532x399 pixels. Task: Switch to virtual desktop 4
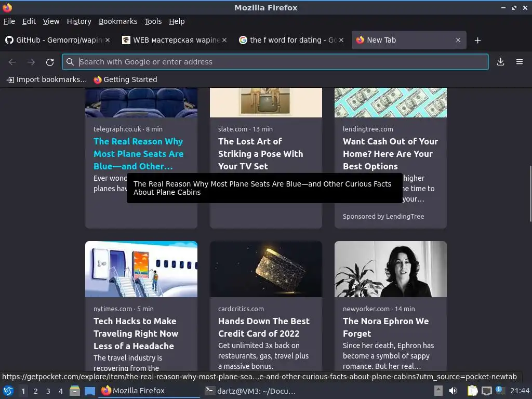tap(61, 391)
